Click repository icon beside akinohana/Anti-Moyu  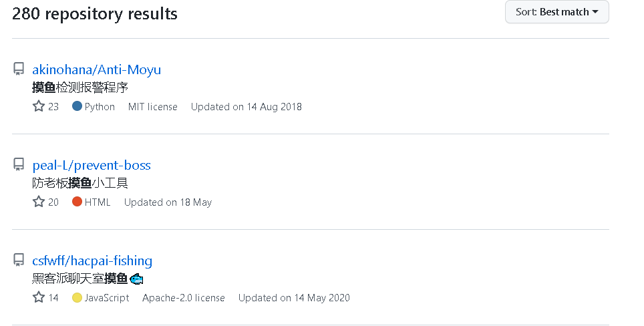click(19, 69)
